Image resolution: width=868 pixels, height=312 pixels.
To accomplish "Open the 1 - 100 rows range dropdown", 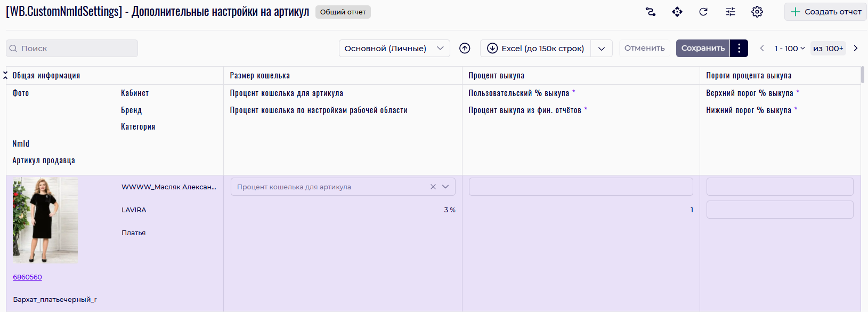I will [790, 49].
